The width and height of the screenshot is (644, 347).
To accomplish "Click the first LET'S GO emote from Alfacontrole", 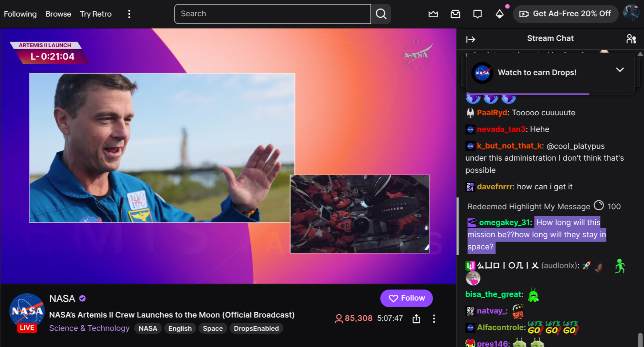I will [x=536, y=327].
